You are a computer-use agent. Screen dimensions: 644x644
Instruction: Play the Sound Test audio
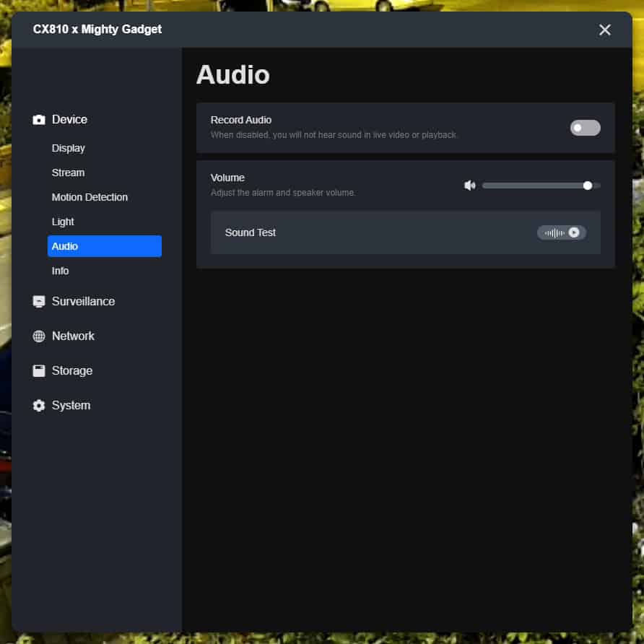pos(573,232)
